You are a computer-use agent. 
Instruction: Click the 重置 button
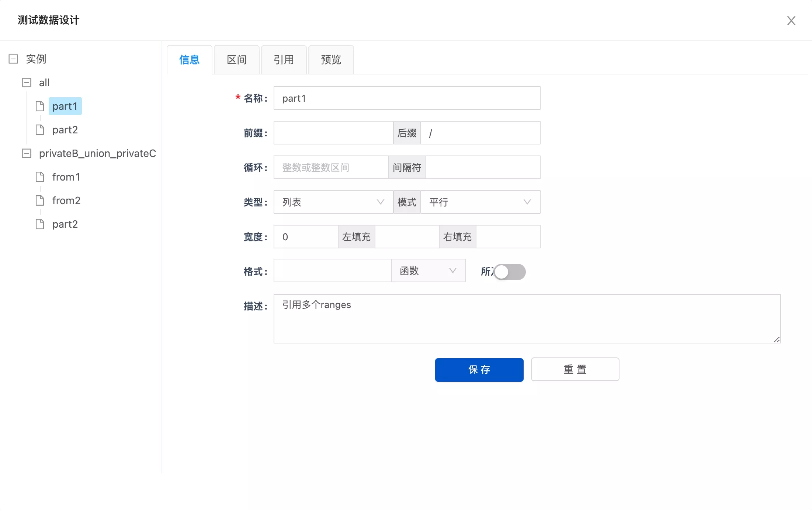575,369
